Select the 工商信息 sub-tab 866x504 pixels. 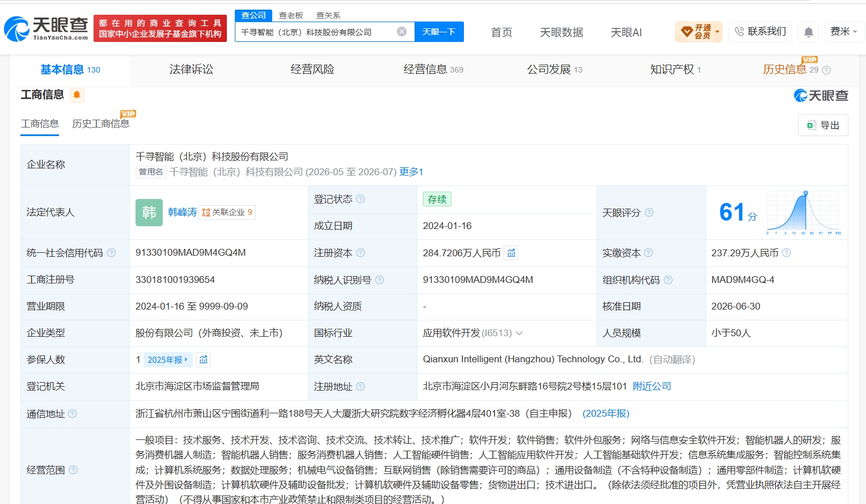(40, 124)
